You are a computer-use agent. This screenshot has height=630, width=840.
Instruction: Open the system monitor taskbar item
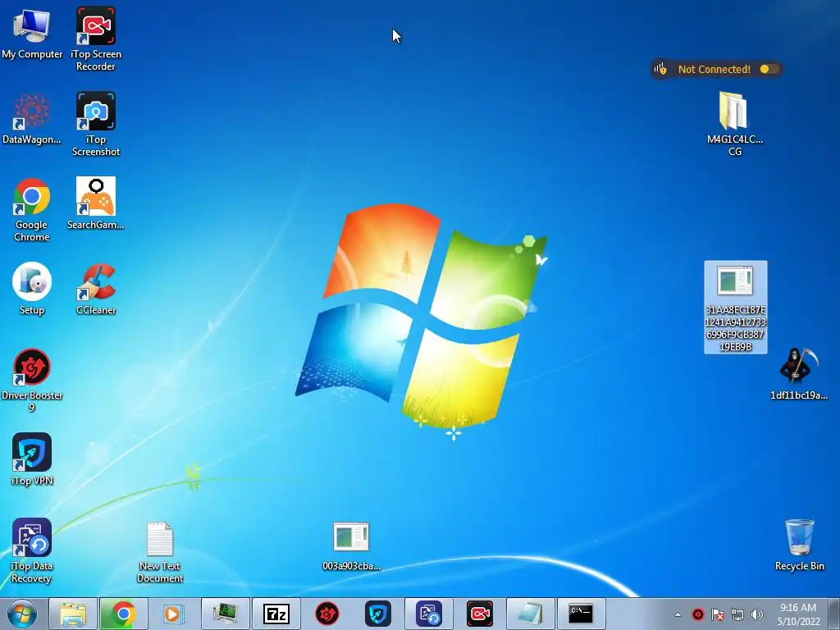(225, 614)
